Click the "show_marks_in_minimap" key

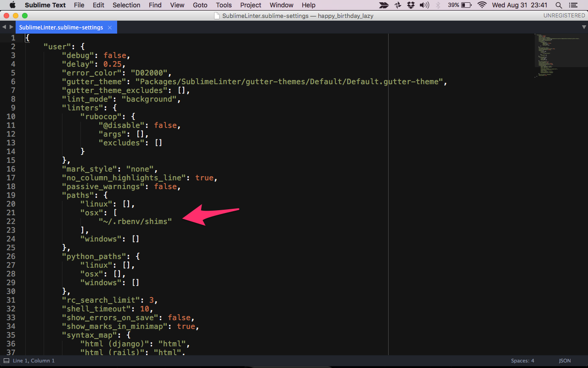click(x=115, y=326)
